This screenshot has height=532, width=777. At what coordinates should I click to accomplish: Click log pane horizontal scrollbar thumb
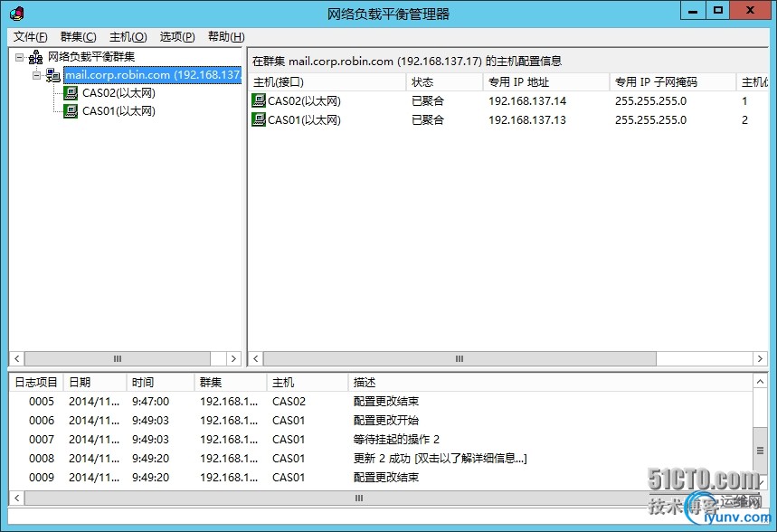point(359,498)
